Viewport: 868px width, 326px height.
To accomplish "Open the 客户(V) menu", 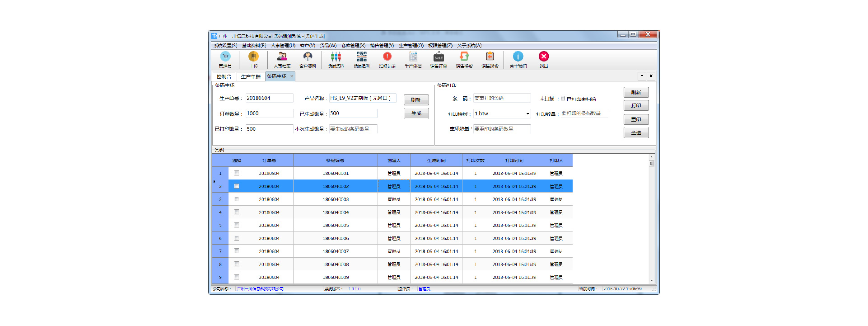I will (x=308, y=46).
